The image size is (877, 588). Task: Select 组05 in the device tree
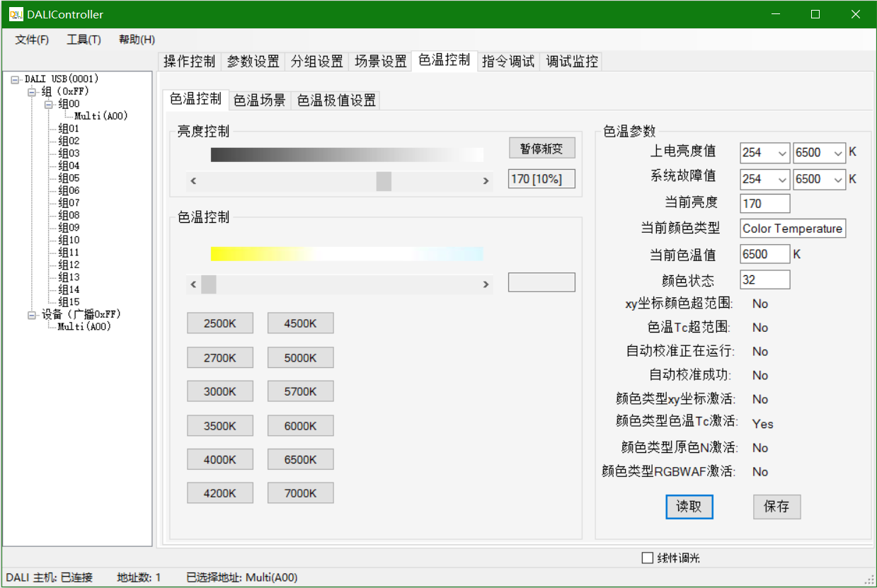coord(69,178)
